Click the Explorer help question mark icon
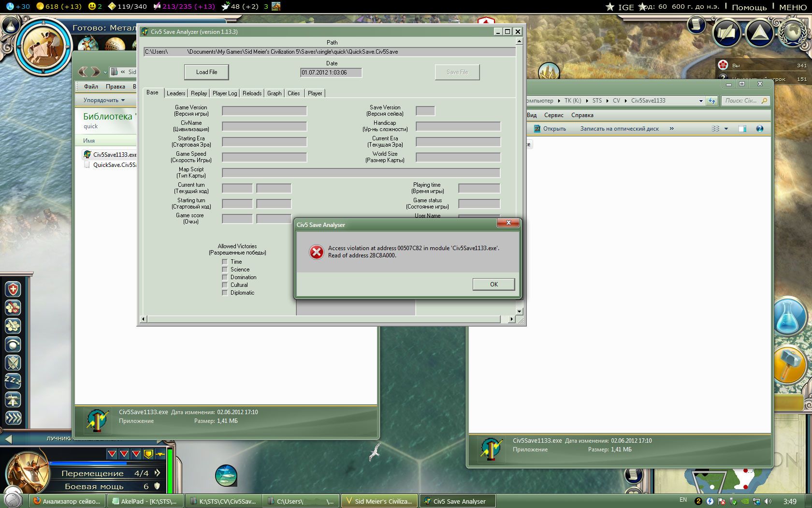Viewport: 812px width, 508px height. tap(759, 129)
